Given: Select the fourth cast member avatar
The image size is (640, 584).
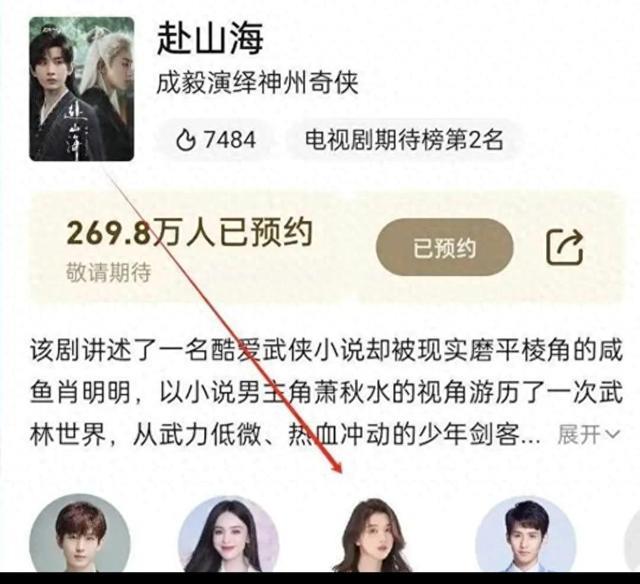Looking at the screenshot, I should coord(526,533).
